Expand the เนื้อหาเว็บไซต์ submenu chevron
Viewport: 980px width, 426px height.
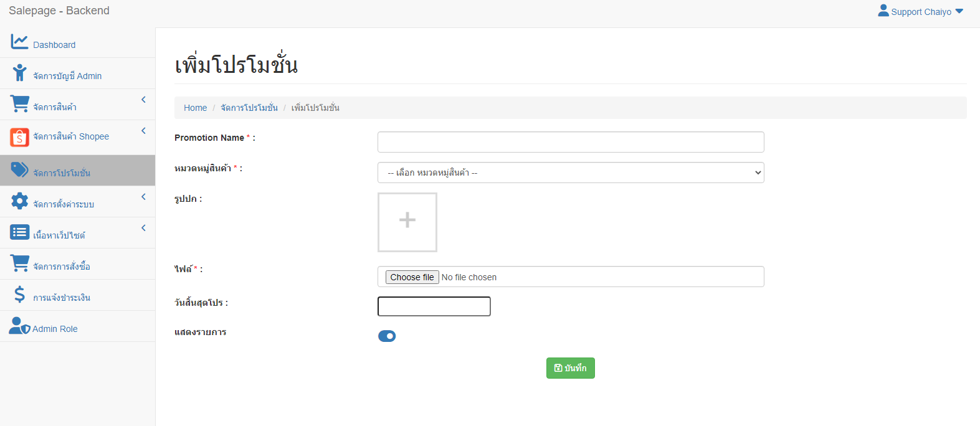[143, 228]
